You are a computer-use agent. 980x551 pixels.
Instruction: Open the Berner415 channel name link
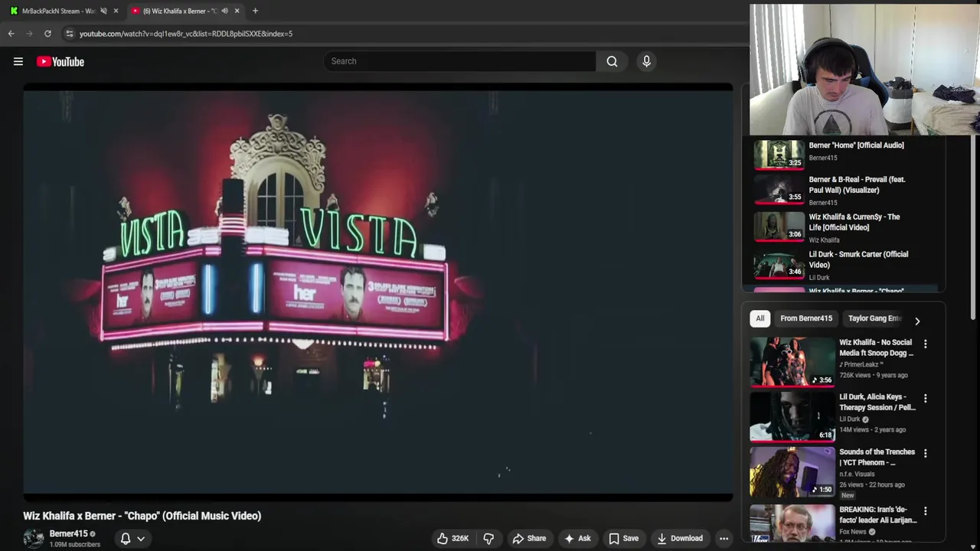pyautogui.click(x=69, y=533)
